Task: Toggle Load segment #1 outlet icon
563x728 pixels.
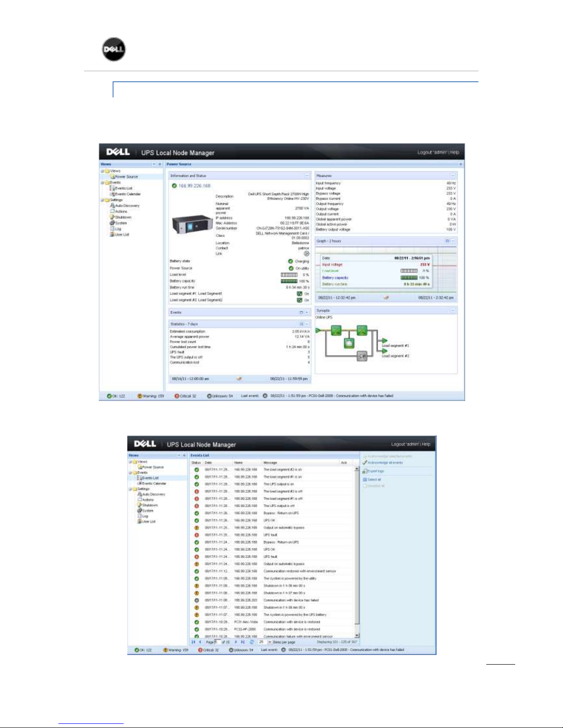Action: 300,293
